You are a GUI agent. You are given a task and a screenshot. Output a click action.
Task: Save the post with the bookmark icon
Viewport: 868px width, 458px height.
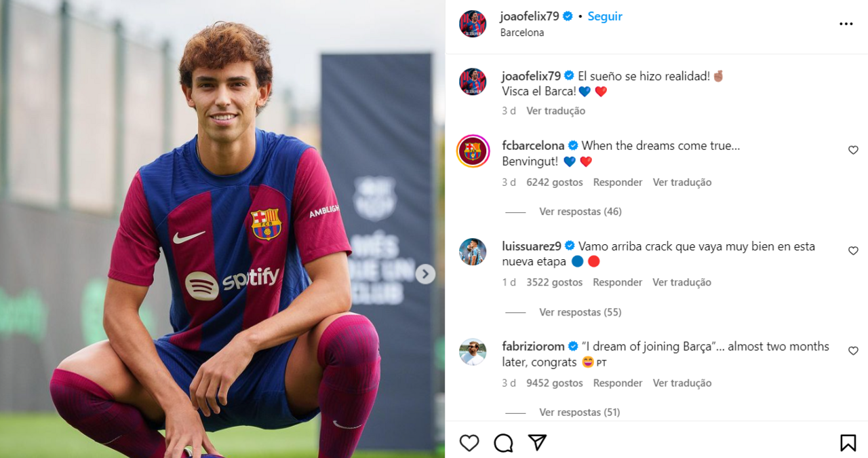(x=848, y=443)
